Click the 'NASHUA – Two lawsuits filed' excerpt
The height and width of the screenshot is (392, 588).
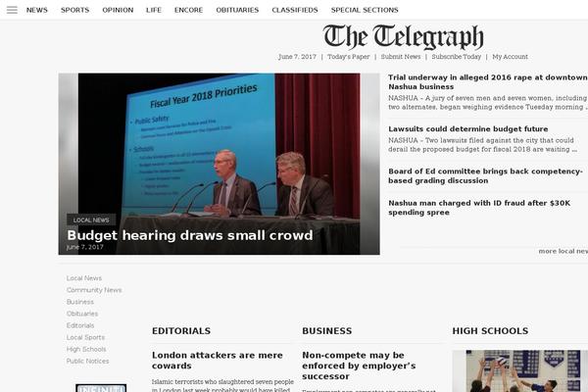click(482, 145)
